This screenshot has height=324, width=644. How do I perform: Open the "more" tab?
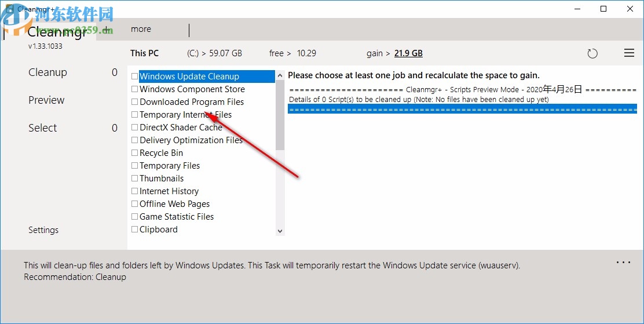coord(141,29)
